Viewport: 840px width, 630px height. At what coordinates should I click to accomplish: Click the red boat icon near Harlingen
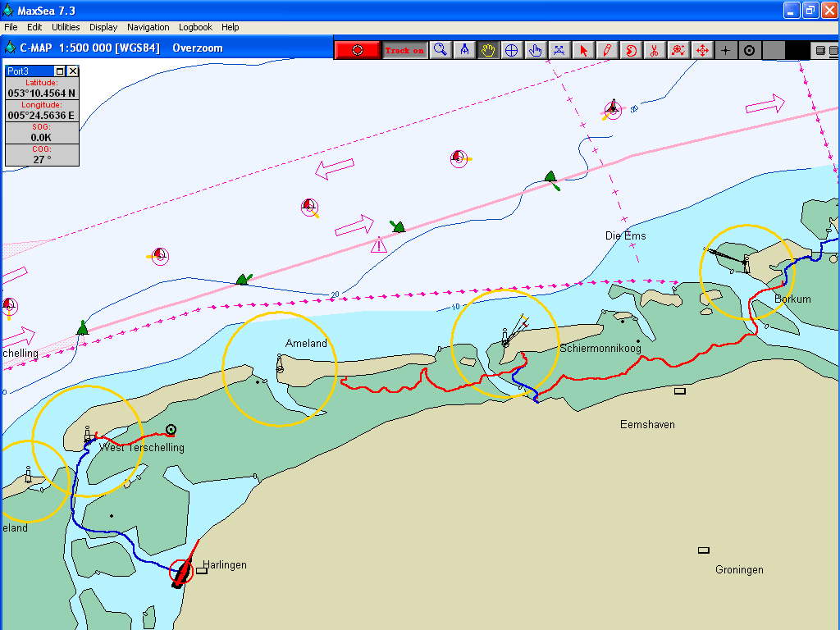pyautogui.click(x=181, y=571)
